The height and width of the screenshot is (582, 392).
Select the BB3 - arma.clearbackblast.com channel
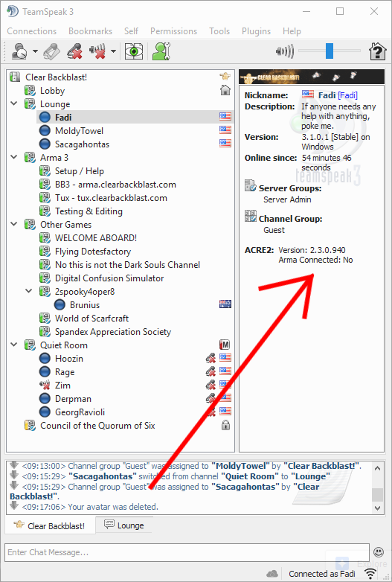click(x=115, y=184)
